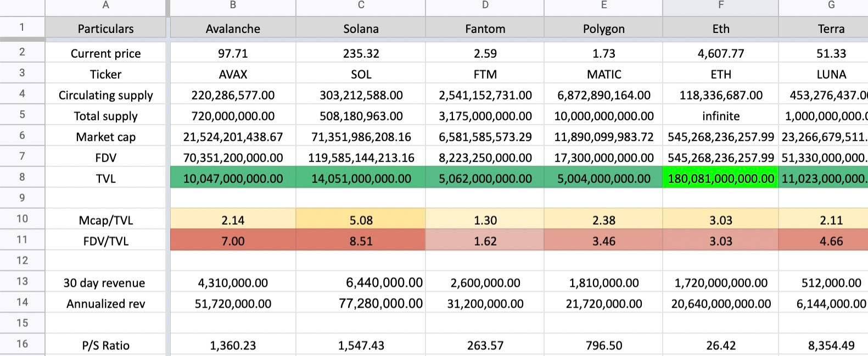Viewport: 868px width, 356px height.
Task: Select column A header
Action: click(105, 8)
